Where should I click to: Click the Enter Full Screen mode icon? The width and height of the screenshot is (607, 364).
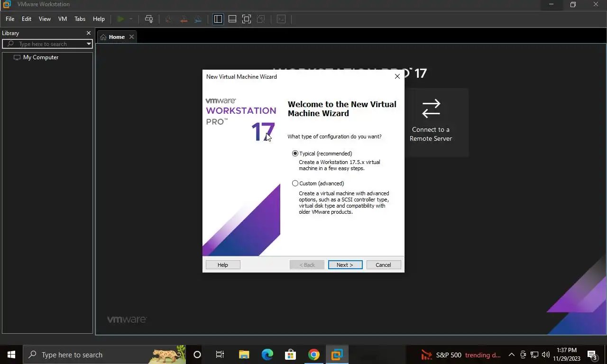(x=247, y=19)
